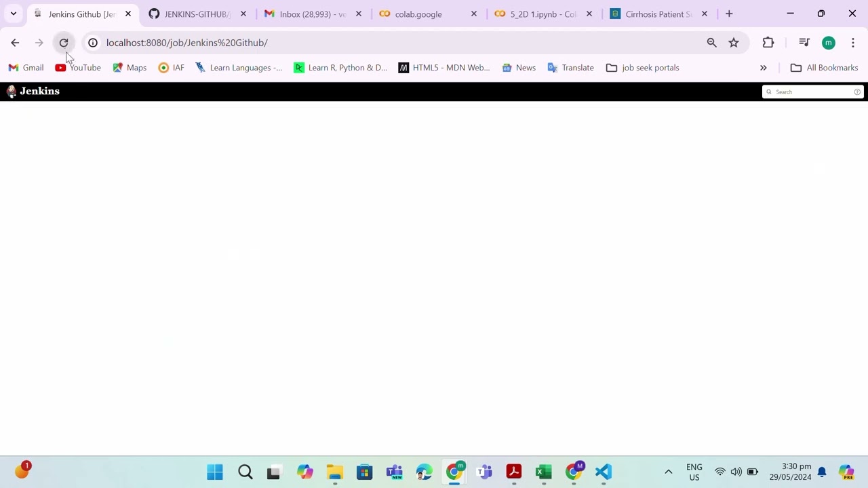Open Translate bookmark

coord(570,68)
